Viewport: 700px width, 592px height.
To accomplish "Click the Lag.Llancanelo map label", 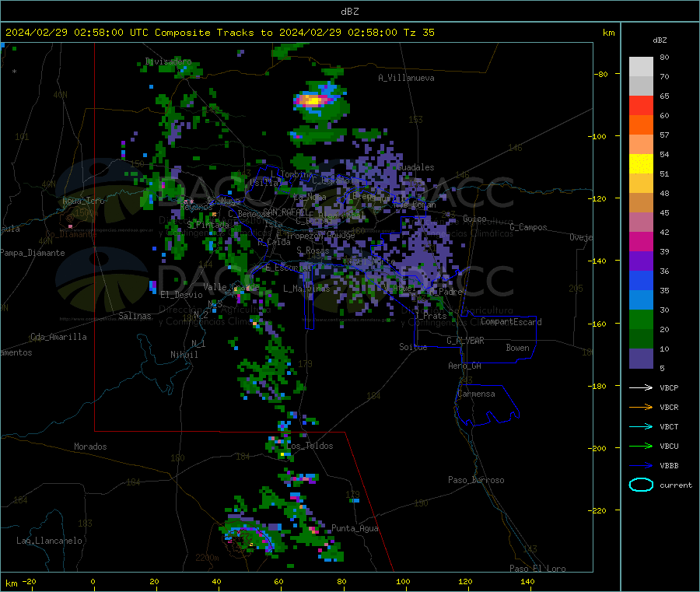I will tap(49, 541).
